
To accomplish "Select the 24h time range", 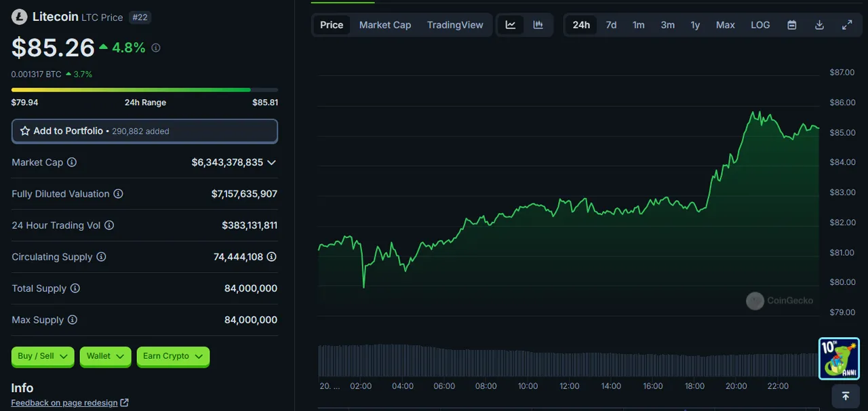I will point(581,25).
